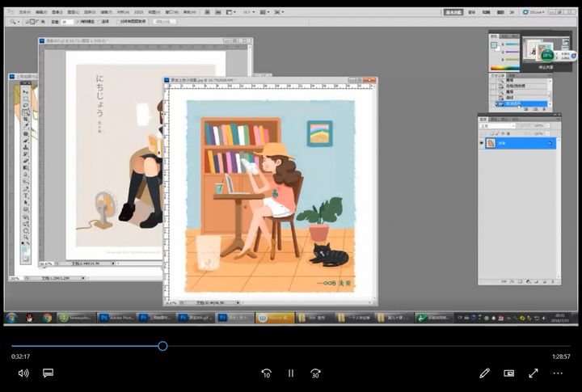Image resolution: width=582 pixels, height=392 pixels.
Task: Select the Blur tool
Action: point(25,175)
